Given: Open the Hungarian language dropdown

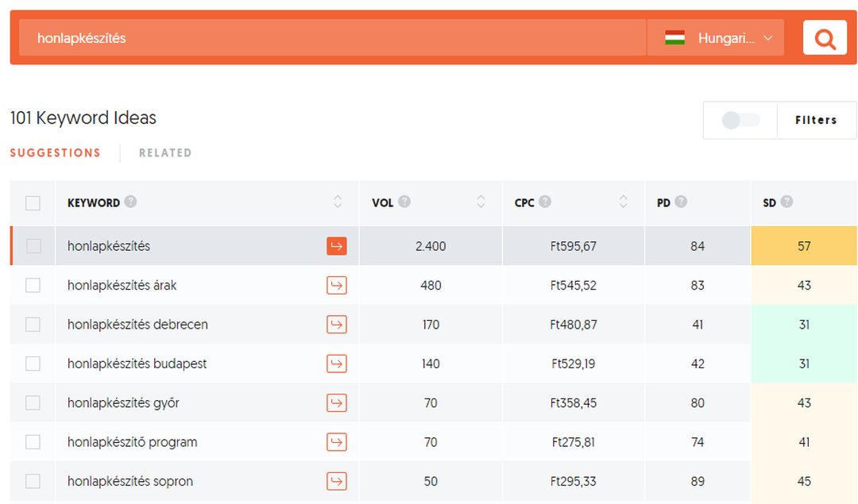Looking at the screenshot, I should tap(716, 38).
